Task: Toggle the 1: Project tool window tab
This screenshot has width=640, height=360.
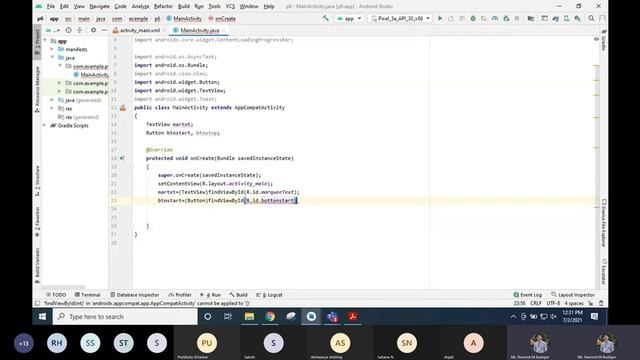Action: coord(37,42)
